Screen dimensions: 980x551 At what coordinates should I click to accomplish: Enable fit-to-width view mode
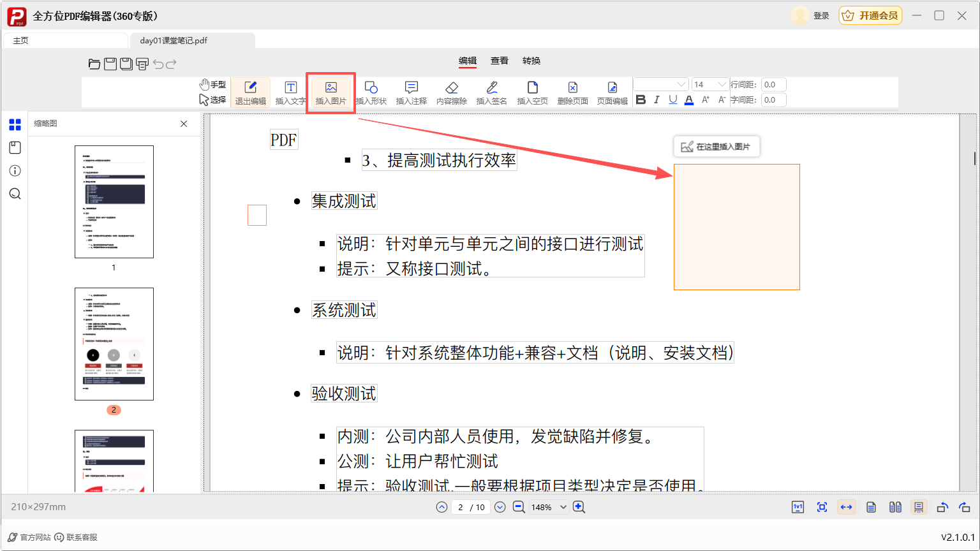coord(846,507)
